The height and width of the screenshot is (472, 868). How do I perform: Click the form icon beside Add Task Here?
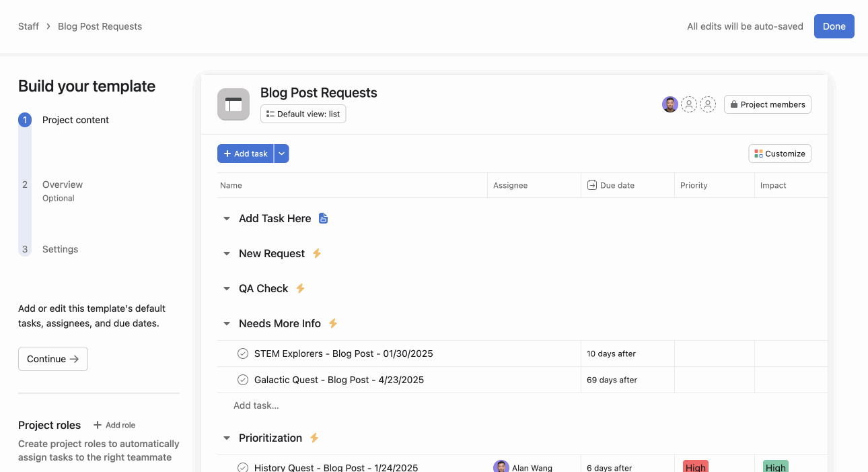pyautogui.click(x=323, y=218)
